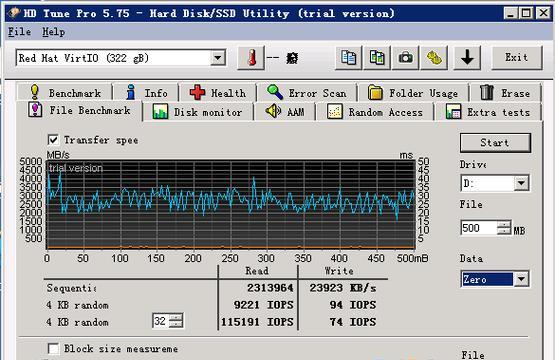
Task: Adjust the queue depth 32 spinner arrows
Action: (x=176, y=321)
